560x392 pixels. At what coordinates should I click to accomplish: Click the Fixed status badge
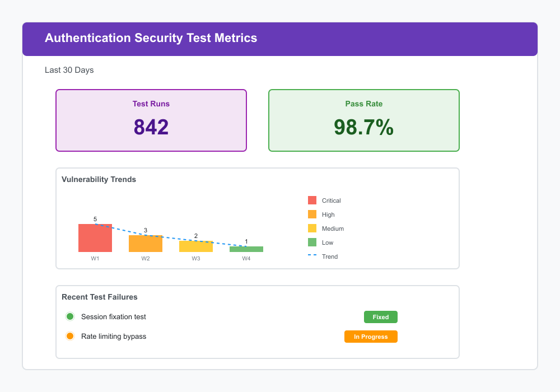tap(380, 317)
